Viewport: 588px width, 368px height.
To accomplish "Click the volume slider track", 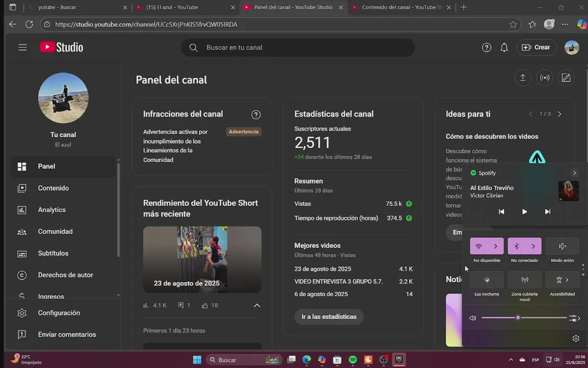I will point(524,318).
